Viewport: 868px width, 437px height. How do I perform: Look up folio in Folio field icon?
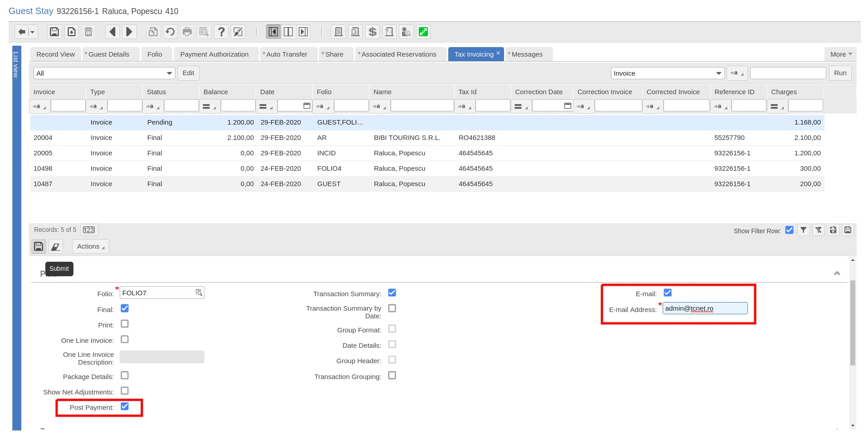point(199,293)
